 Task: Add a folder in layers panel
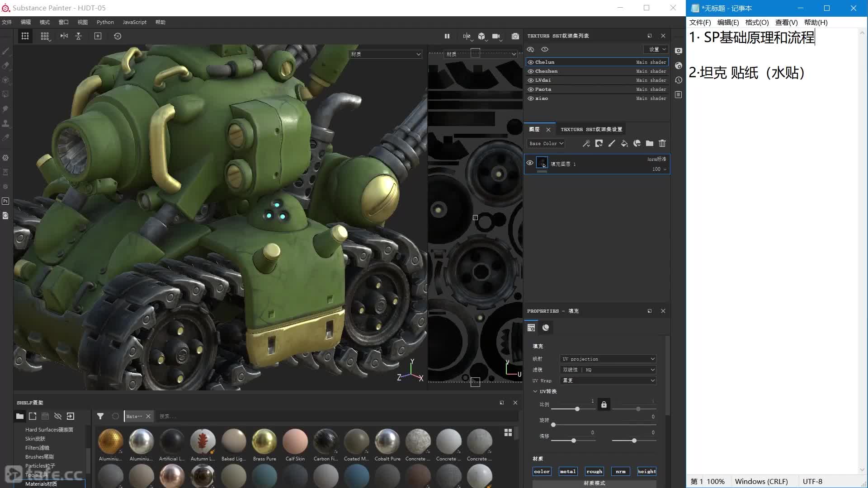click(x=649, y=143)
